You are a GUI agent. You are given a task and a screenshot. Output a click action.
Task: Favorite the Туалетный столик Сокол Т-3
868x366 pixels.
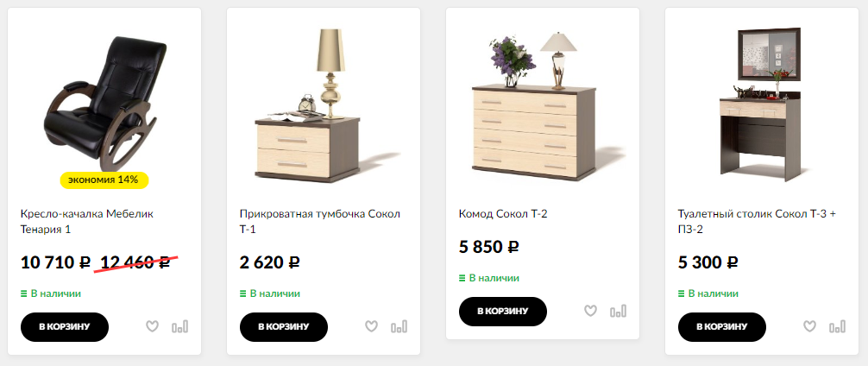[x=810, y=326]
